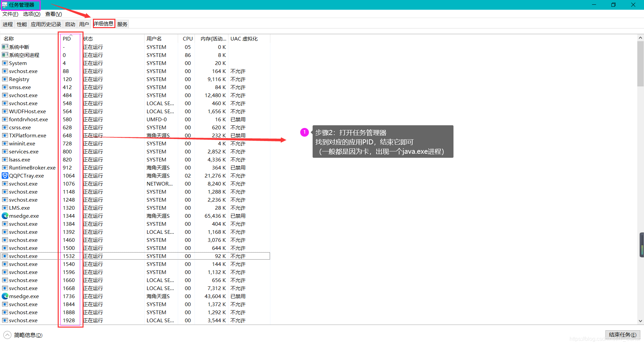The image size is (644, 345).
Task: Click the 已禁用 cell in RuntimeBroker.exe row
Action: pos(238,167)
